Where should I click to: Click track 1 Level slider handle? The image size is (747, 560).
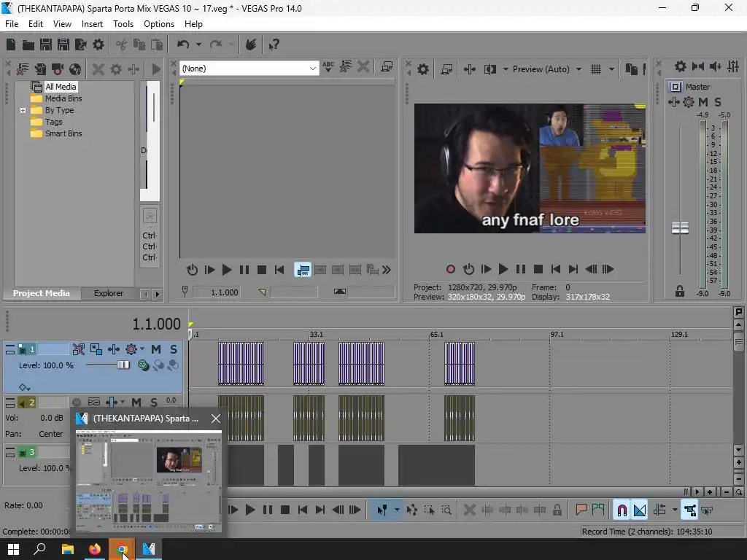(123, 365)
